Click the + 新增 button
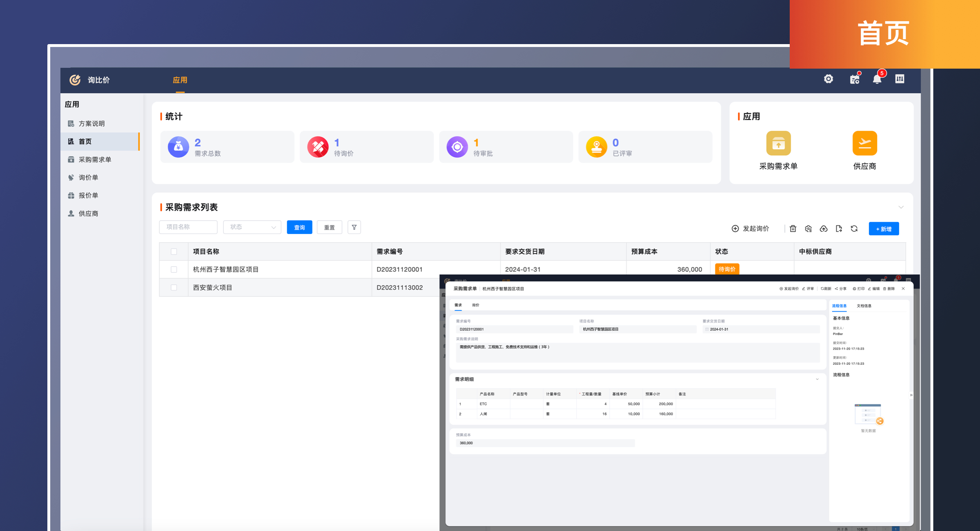This screenshot has width=980, height=531. click(x=884, y=229)
